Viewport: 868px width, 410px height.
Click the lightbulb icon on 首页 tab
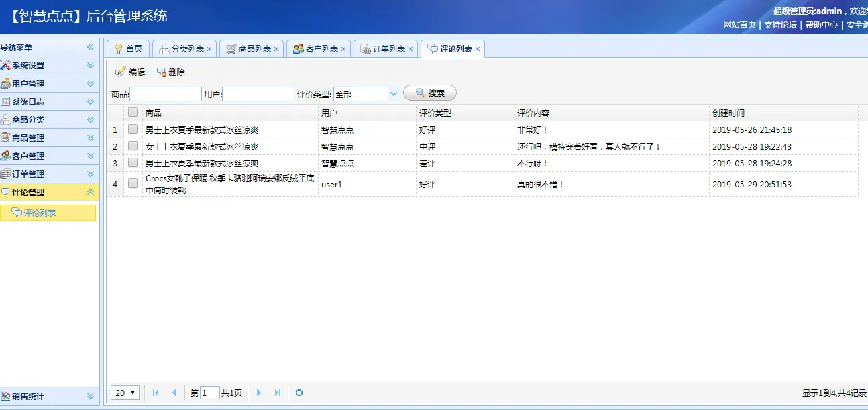tap(119, 49)
